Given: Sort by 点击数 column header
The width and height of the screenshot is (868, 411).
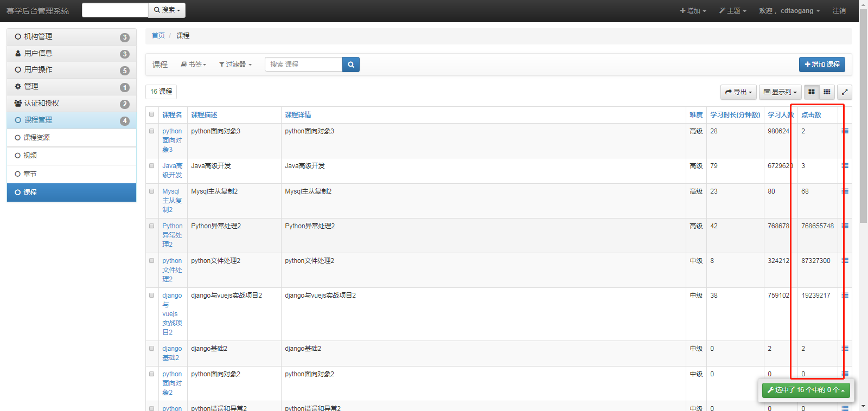Looking at the screenshot, I should (811, 115).
